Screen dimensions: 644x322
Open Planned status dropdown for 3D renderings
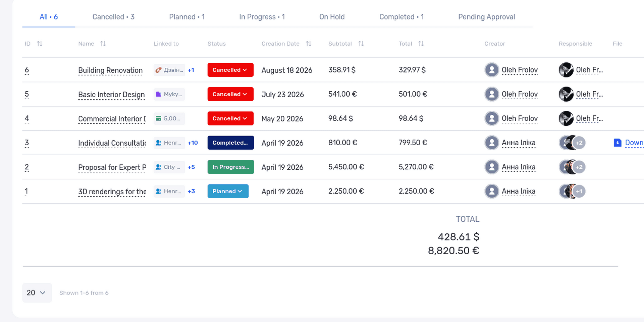pos(228,191)
